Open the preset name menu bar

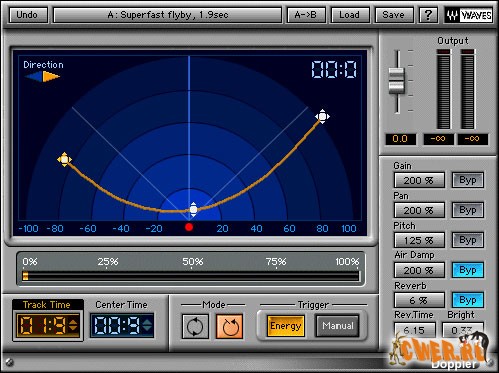point(168,15)
